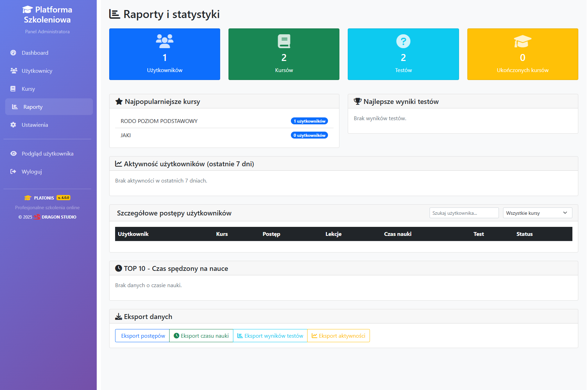
Task: Open the Wszystkie kursy dropdown
Action: pos(537,213)
